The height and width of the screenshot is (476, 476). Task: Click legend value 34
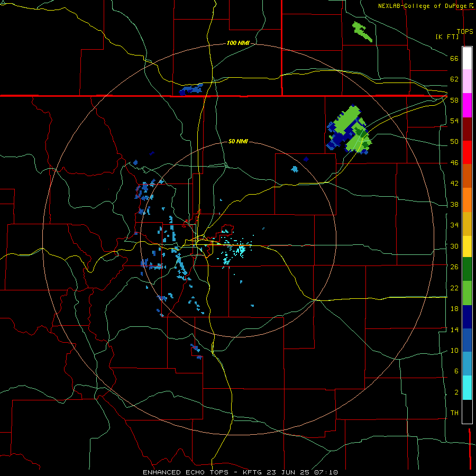(x=454, y=225)
